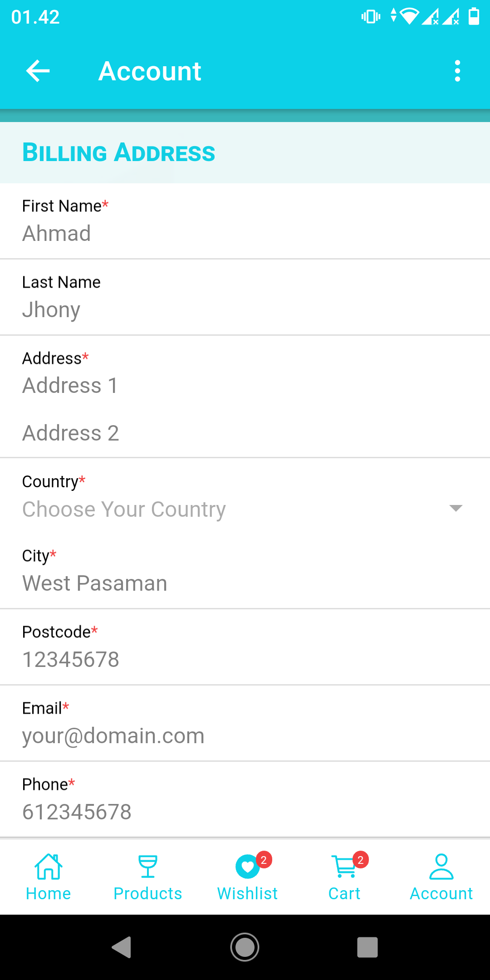
Task: Edit the Postcode field 12345678
Action: coord(245,660)
